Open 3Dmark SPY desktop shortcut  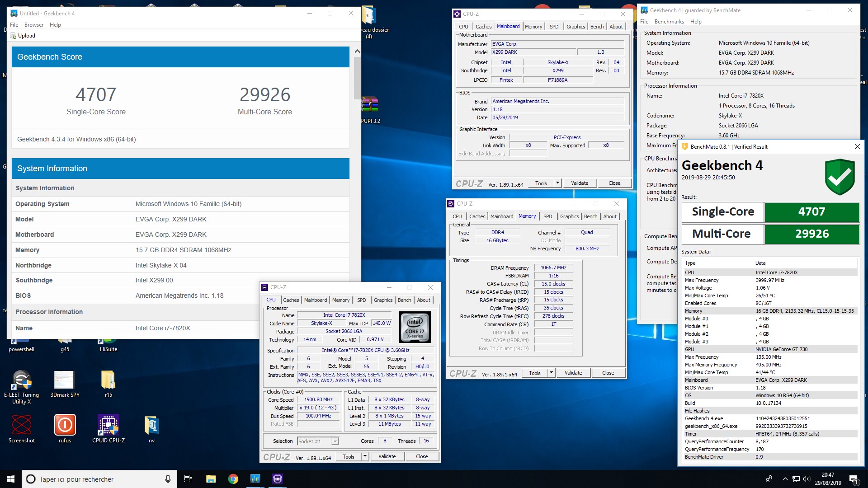pos(65,384)
